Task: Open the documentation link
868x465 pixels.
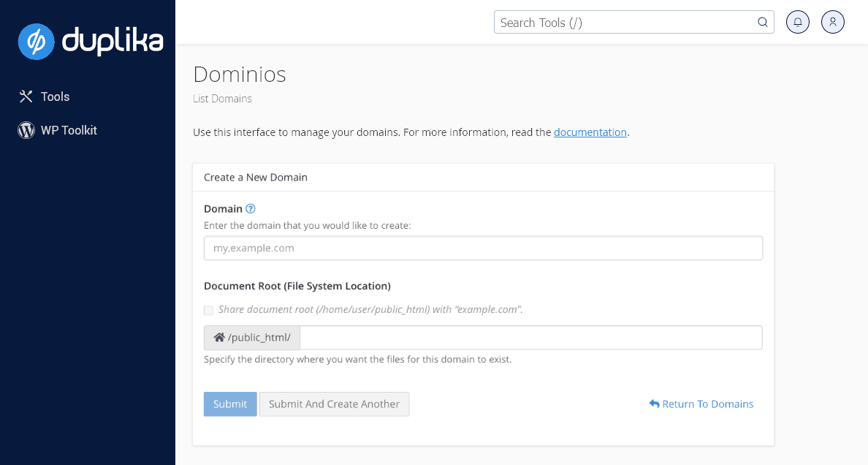Action: pos(590,132)
